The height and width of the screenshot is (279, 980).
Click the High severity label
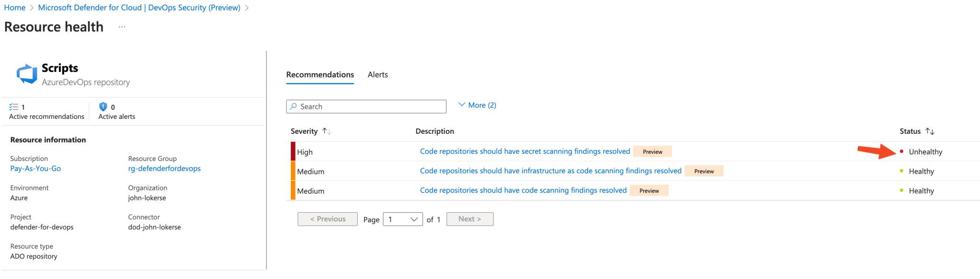[305, 152]
